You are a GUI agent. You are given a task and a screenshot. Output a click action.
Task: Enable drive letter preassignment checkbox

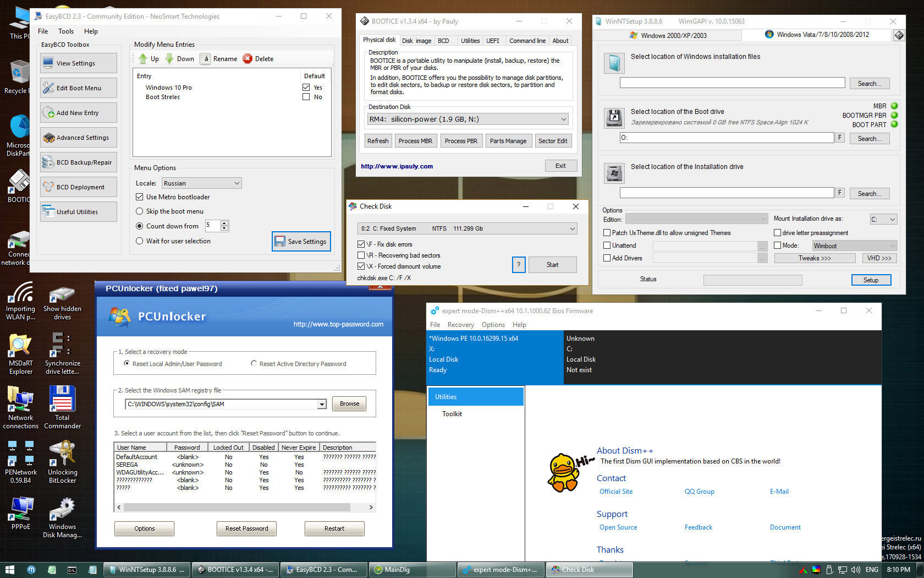click(778, 233)
